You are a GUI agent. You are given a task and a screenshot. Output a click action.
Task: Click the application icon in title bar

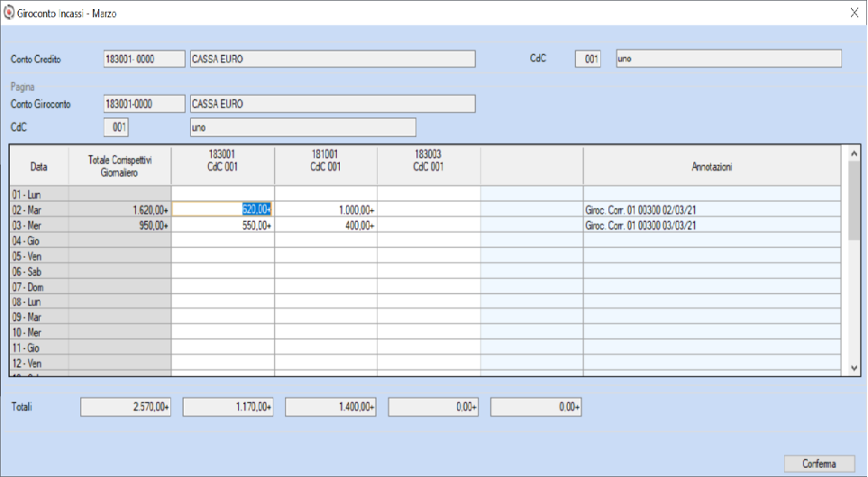click(x=9, y=13)
